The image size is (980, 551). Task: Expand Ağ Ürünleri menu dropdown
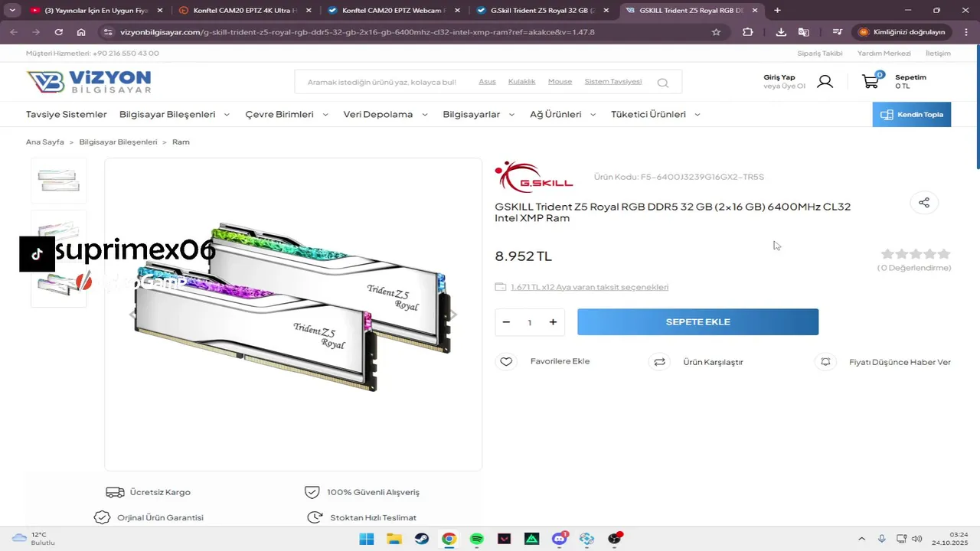point(563,114)
